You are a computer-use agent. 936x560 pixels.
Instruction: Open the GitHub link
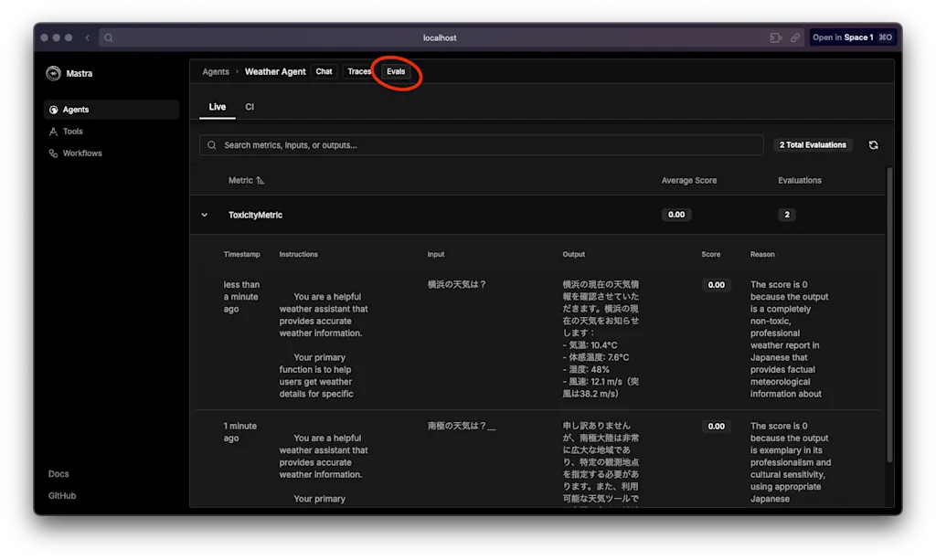(x=62, y=495)
